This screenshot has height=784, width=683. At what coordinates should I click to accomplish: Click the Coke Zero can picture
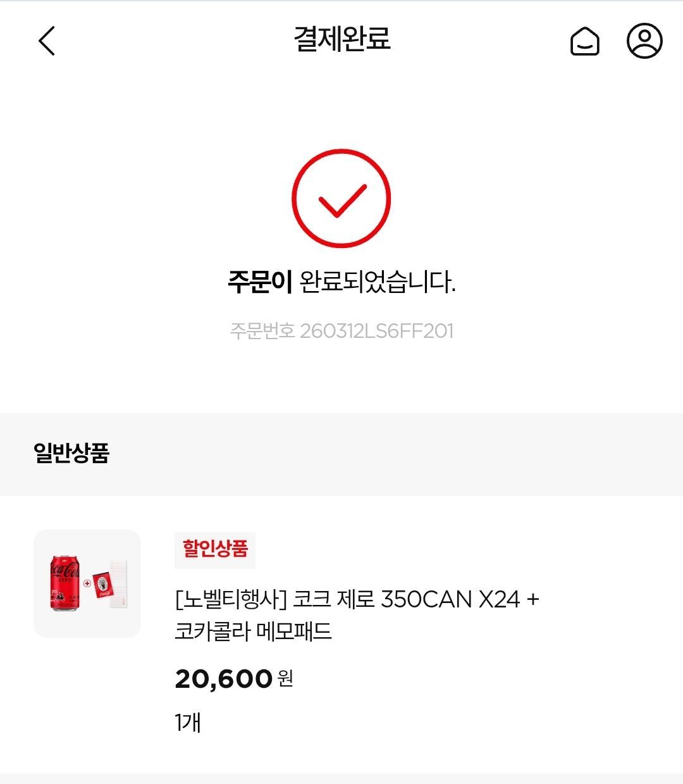(x=65, y=583)
